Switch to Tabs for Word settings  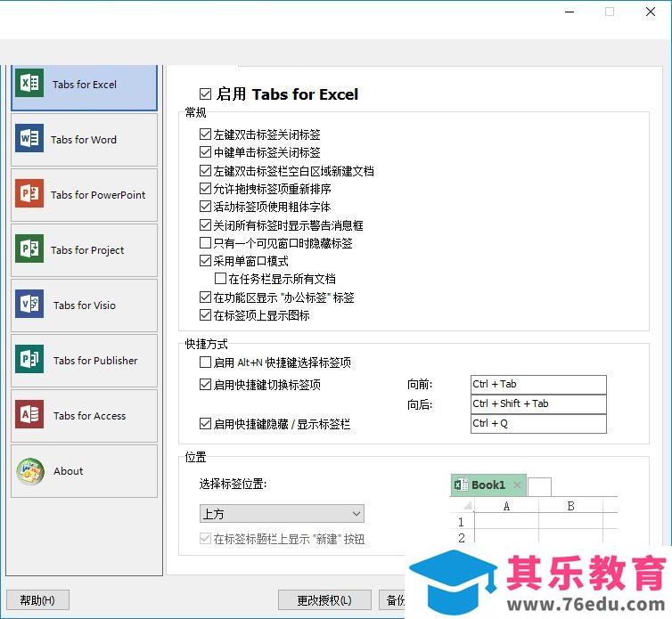[84, 140]
